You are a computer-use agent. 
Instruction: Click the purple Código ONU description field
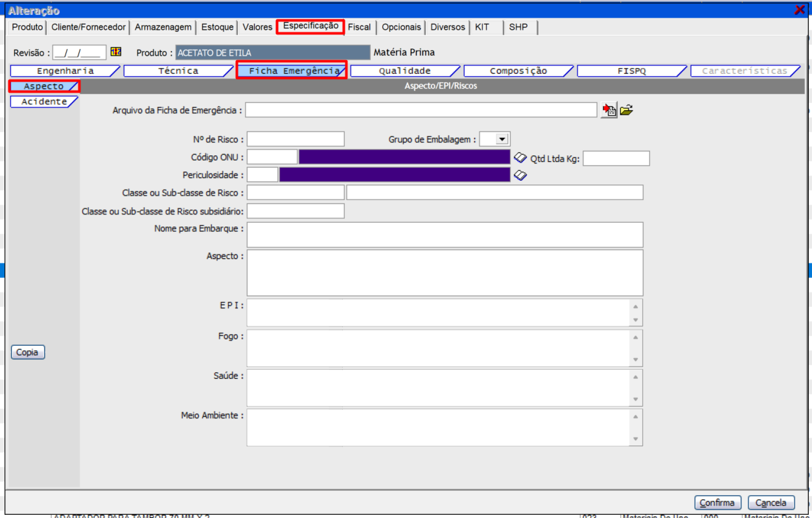(404, 157)
